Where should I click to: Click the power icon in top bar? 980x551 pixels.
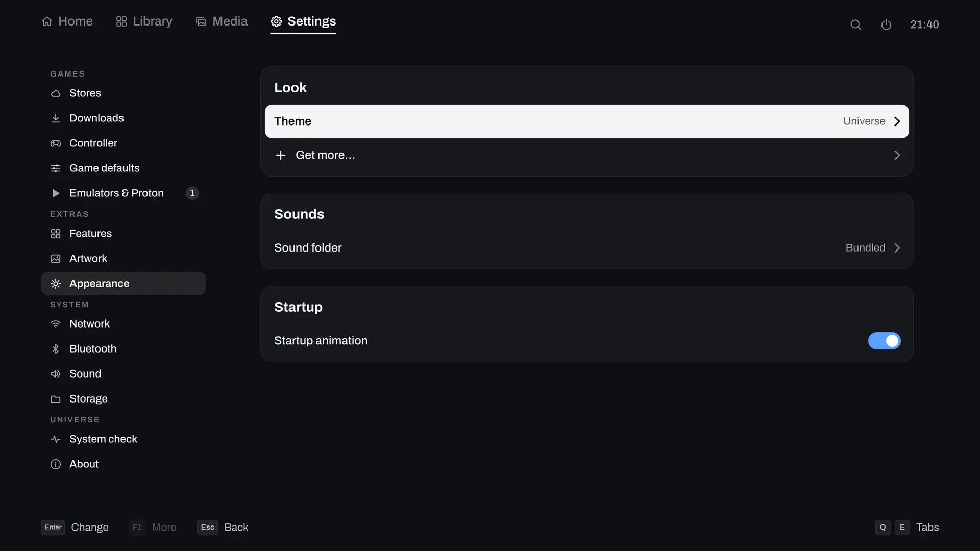pos(886,24)
